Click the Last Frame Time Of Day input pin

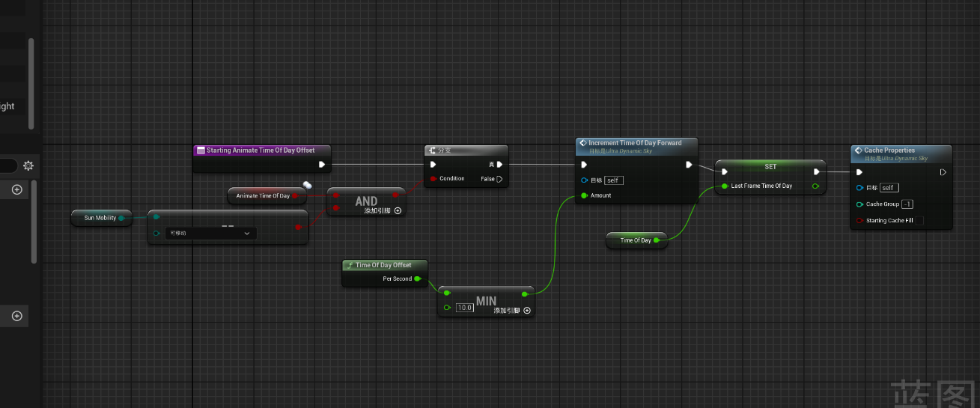pos(725,186)
